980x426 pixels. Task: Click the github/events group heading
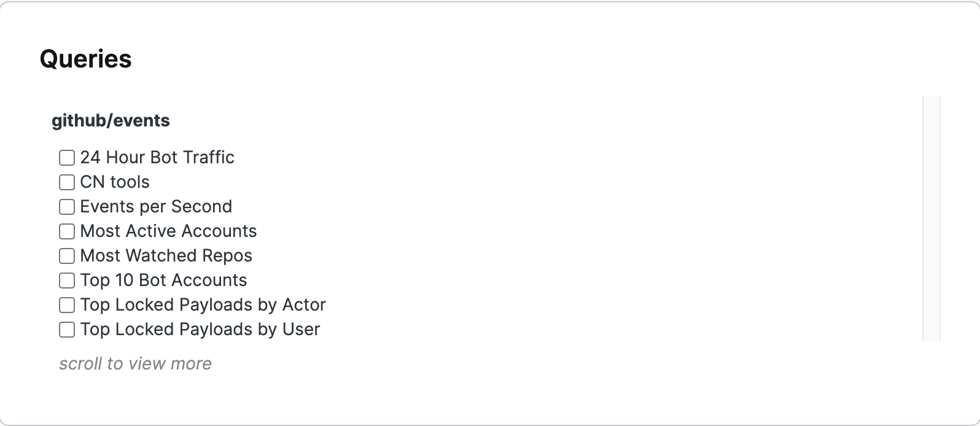[x=111, y=121]
